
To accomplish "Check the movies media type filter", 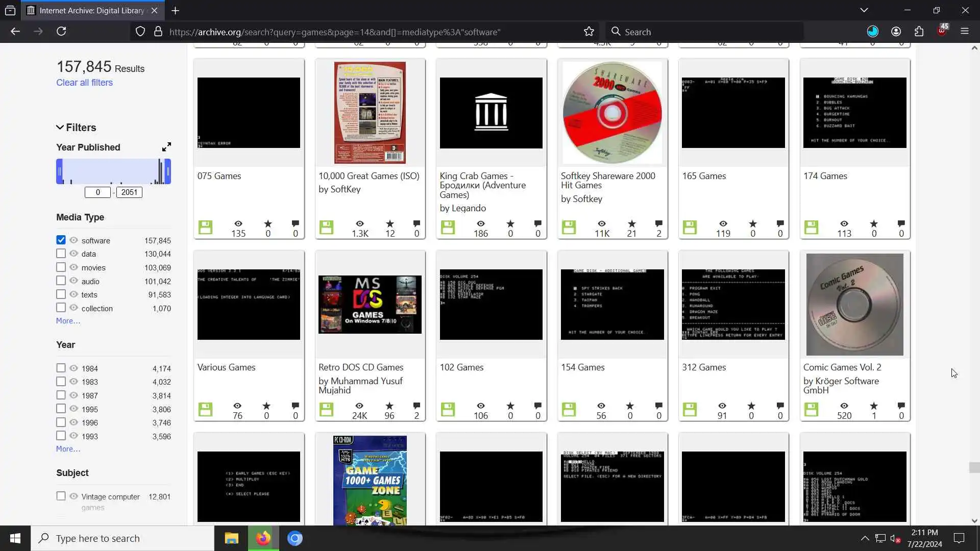I will (x=61, y=267).
